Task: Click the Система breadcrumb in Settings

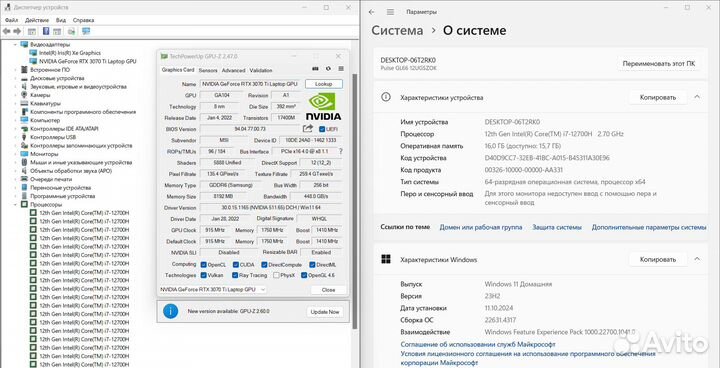Action: (x=397, y=31)
